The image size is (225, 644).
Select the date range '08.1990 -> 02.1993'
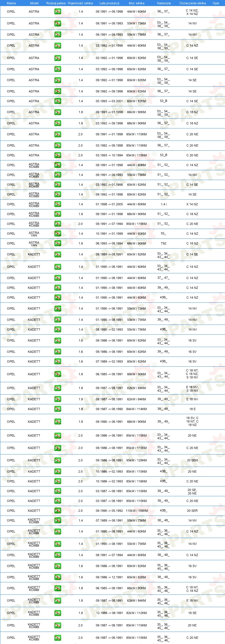(109, 329)
